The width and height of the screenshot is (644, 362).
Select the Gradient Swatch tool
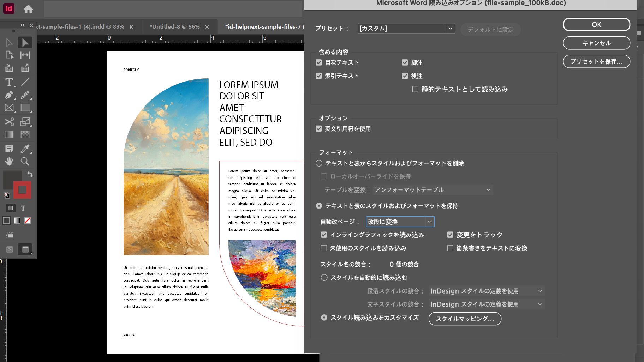pyautogui.click(x=9, y=134)
